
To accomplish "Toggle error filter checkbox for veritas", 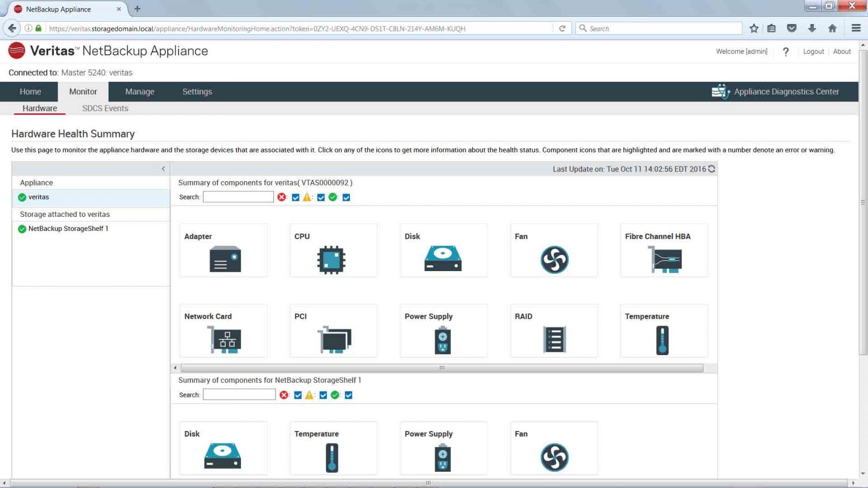I will pos(296,197).
